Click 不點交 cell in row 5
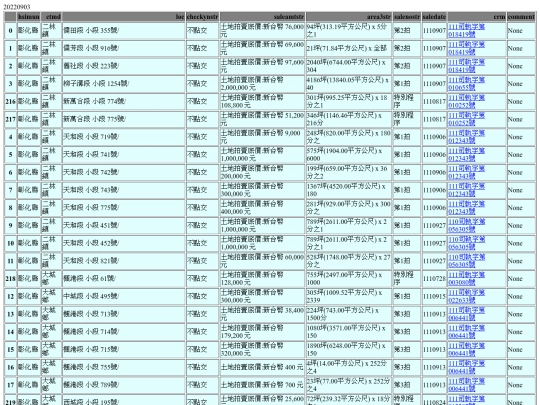Image resolution: width=540 pixels, height=405 pixels. 202,155
